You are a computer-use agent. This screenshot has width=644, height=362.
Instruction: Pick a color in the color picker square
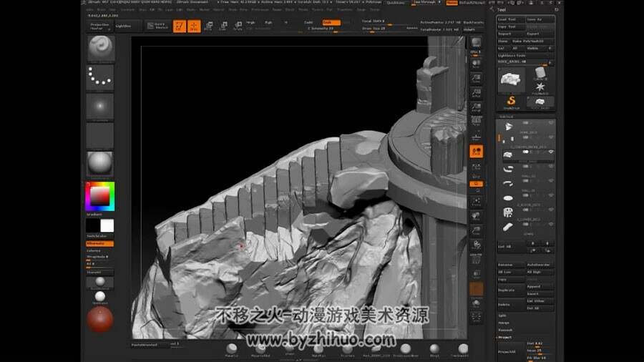tap(99, 196)
